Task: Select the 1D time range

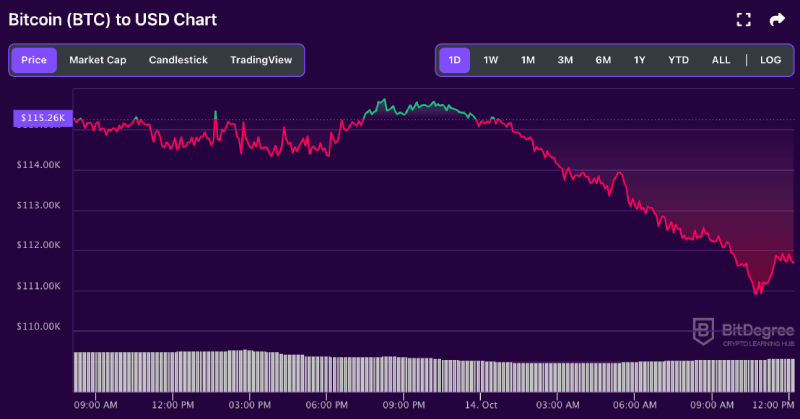Action: (x=455, y=60)
